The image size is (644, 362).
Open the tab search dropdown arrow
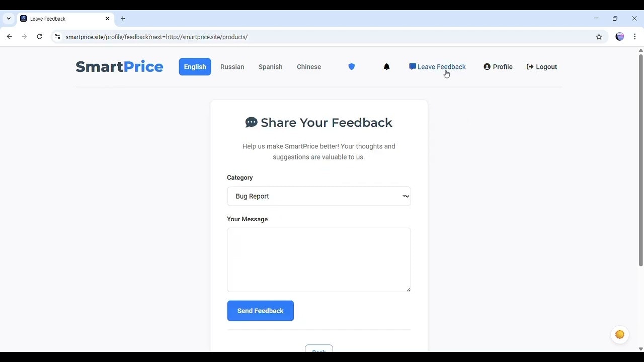point(9,19)
